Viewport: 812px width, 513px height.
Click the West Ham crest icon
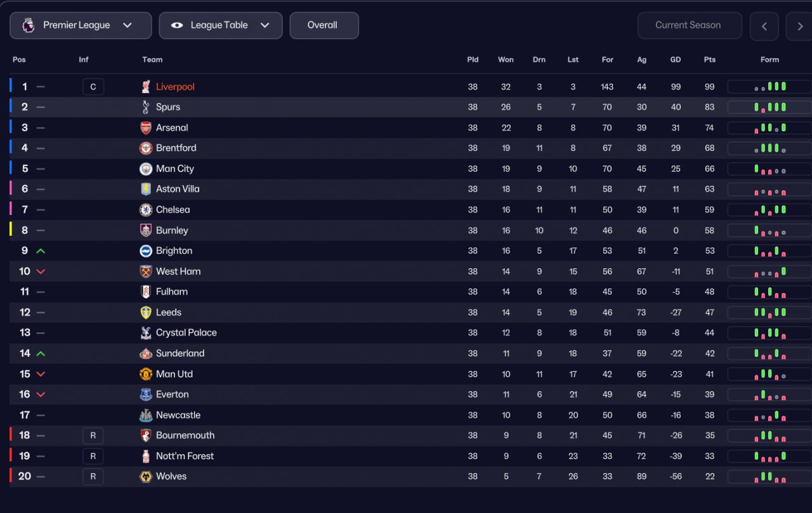[146, 271]
